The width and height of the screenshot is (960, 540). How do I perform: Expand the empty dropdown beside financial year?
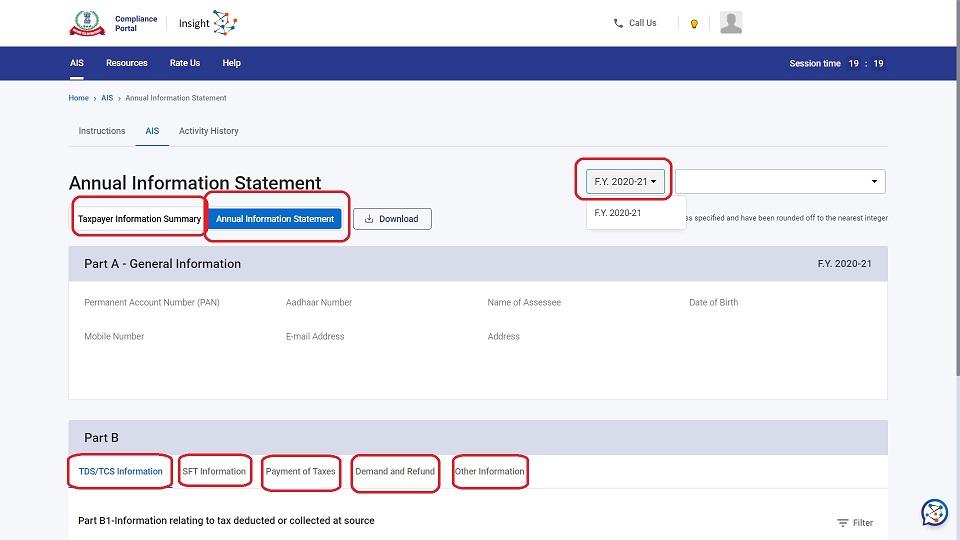pos(780,182)
